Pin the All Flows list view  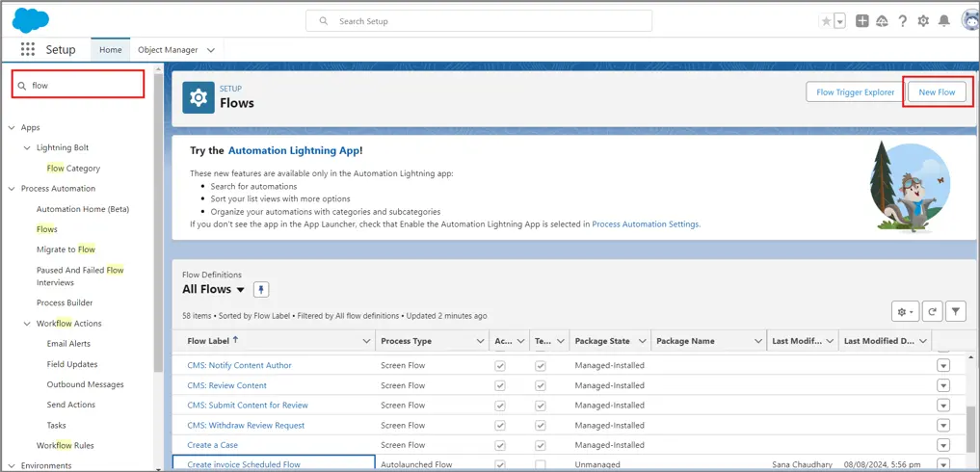[x=261, y=290]
